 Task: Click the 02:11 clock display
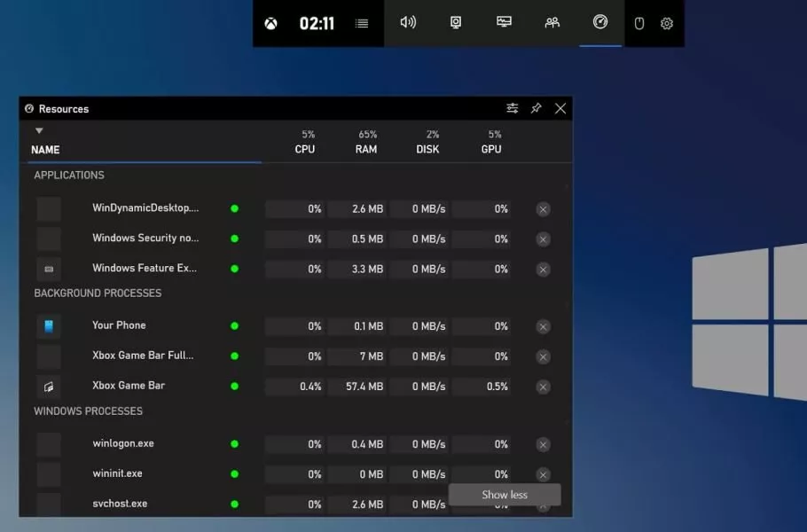click(x=317, y=24)
